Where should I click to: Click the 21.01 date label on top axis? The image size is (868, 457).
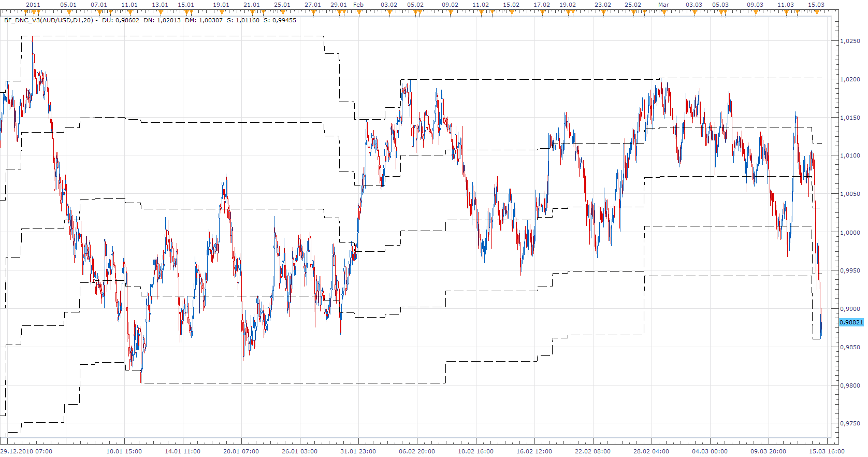tap(252, 5)
